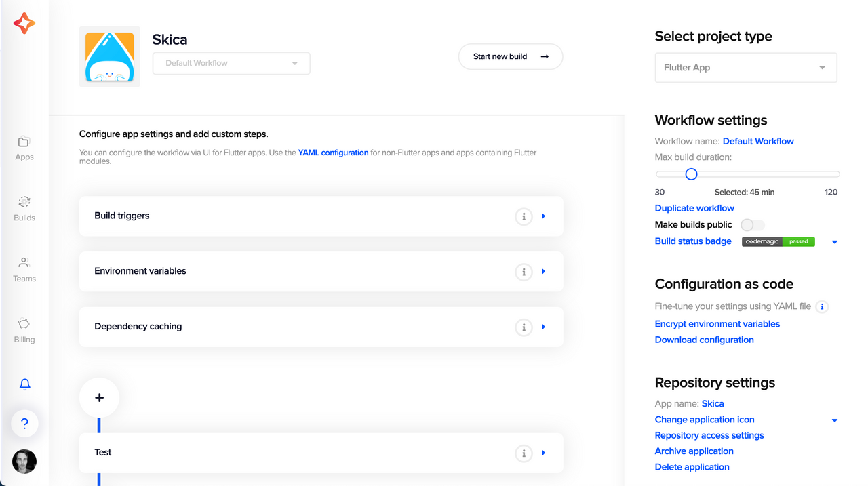The width and height of the screenshot is (868, 486).
Task: Click the Repository settings heading
Action: [715, 383]
